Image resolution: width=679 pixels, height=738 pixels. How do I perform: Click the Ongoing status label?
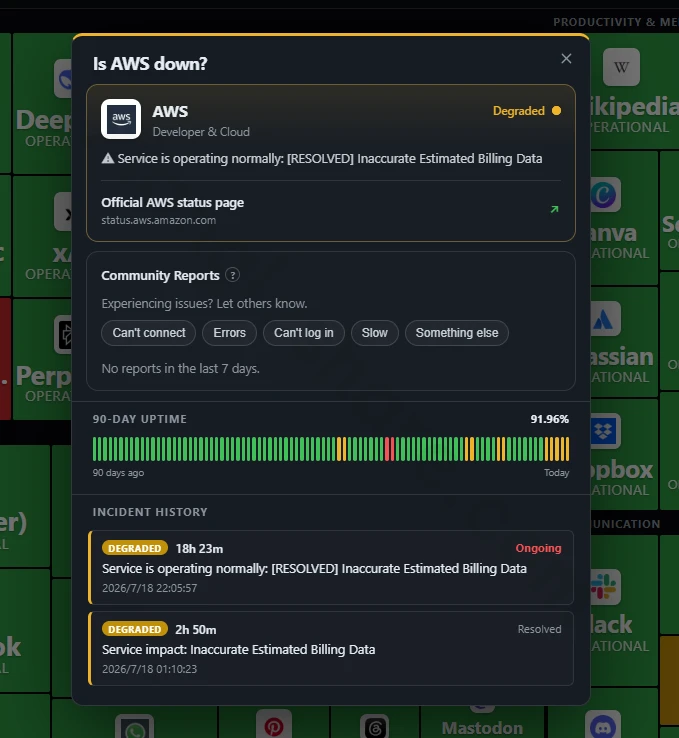tap(538, 548)
